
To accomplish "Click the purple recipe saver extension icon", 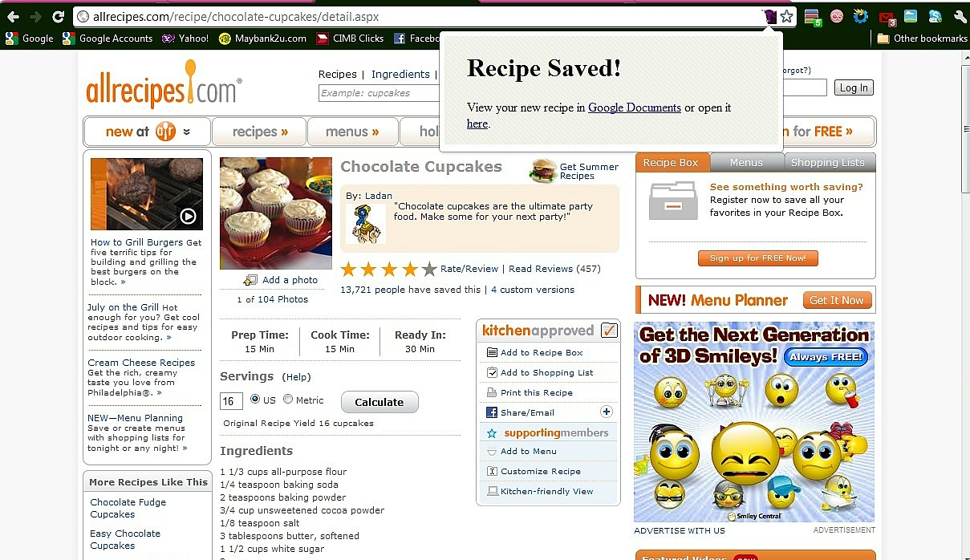I will 769,16.
